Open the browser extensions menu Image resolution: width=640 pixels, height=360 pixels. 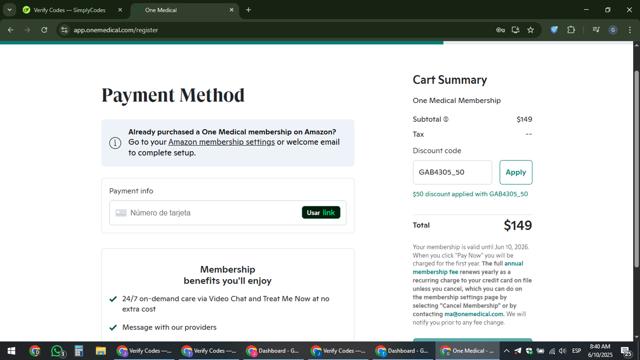pyautogui.click(x=571, y=30)
